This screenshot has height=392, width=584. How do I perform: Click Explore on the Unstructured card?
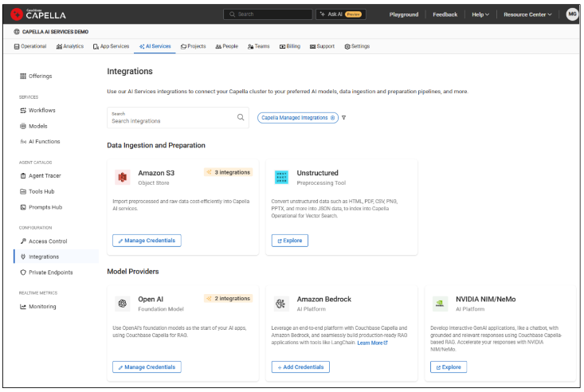coord(290,241)
